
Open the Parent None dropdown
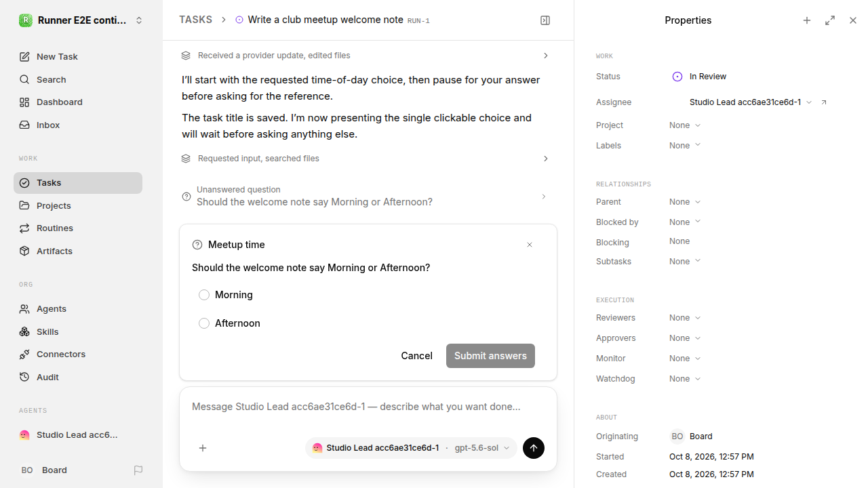pos(685,202)
